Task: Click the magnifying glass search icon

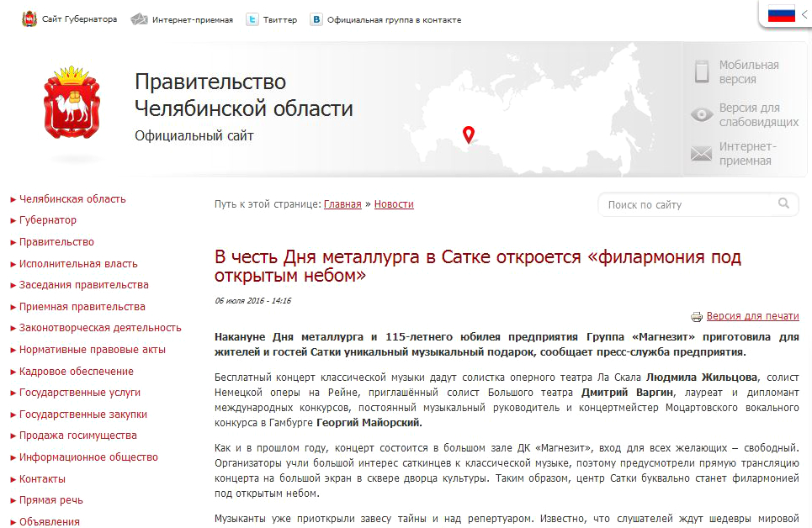Action: point(783,203)
